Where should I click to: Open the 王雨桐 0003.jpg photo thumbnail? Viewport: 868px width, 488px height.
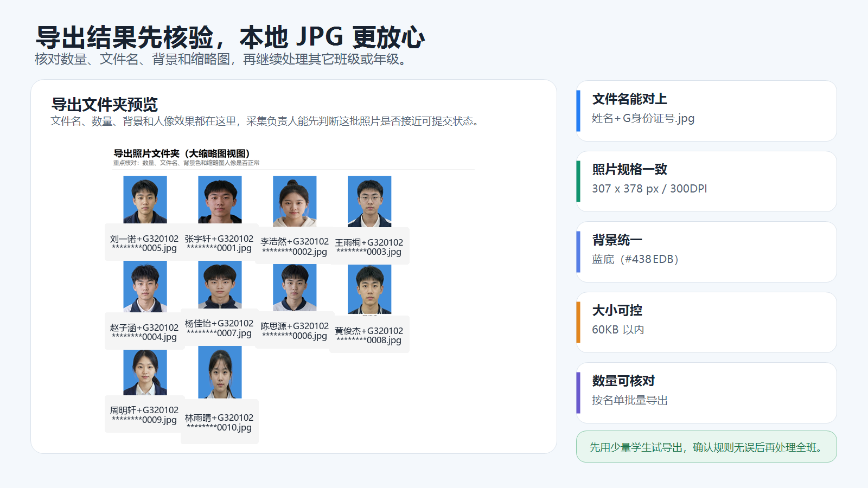pos(369,201)
